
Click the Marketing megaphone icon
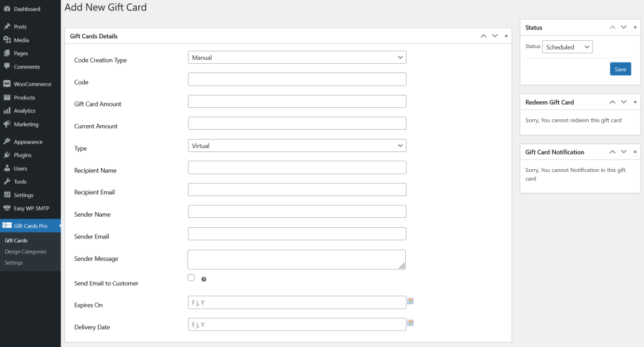click(7, 124)
